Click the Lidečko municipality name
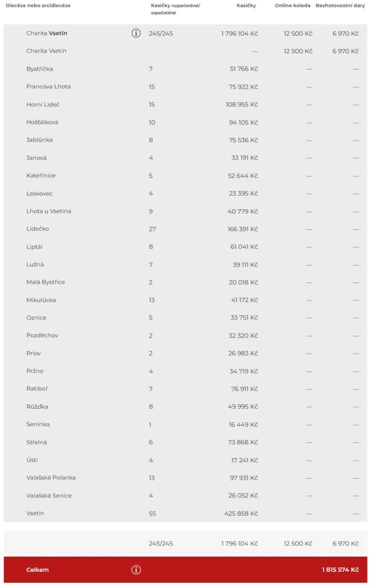Image resolution: width=374 pixels, height=588 pixels. click(x=38, y=229)
